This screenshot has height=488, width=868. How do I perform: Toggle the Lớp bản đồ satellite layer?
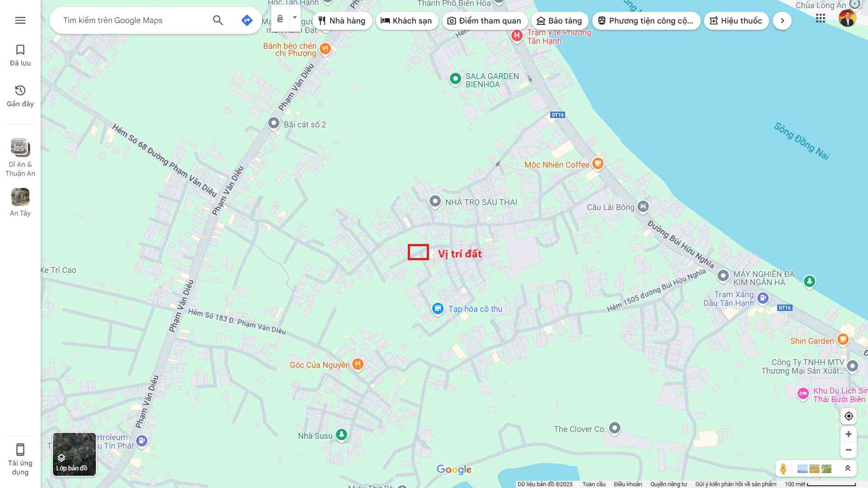pos(74,454)
